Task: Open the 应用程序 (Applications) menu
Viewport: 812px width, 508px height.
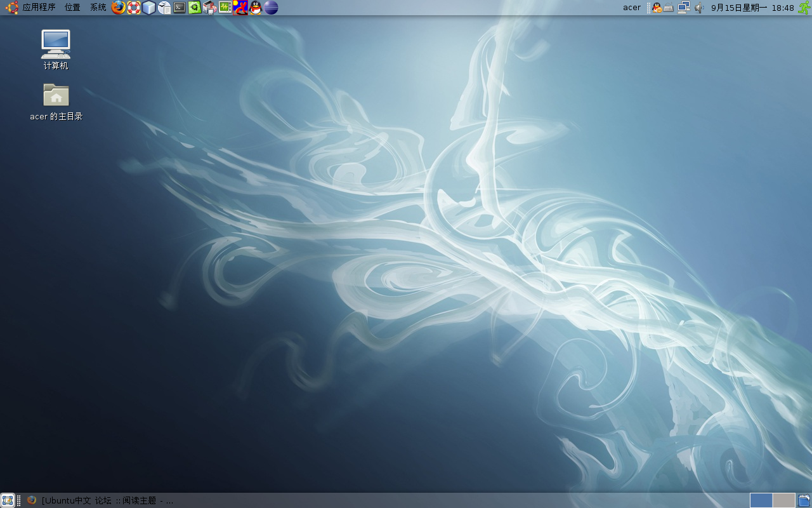Action: [39, 8]
